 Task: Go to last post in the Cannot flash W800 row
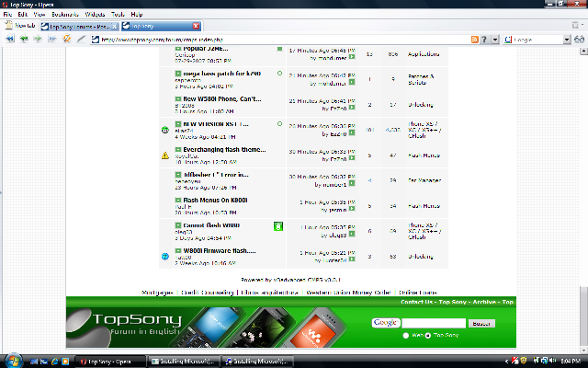click(x=352, y=234)
